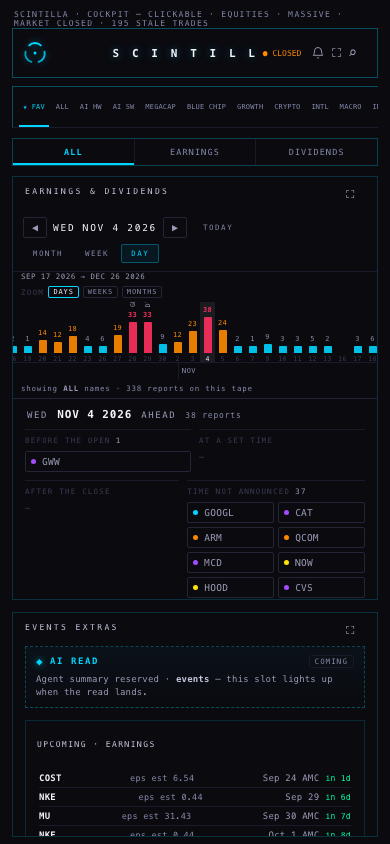The height and width of the screenshot is (844, 390).
Task: Go to next day with right arrow
Action: [x=175, y=228]
